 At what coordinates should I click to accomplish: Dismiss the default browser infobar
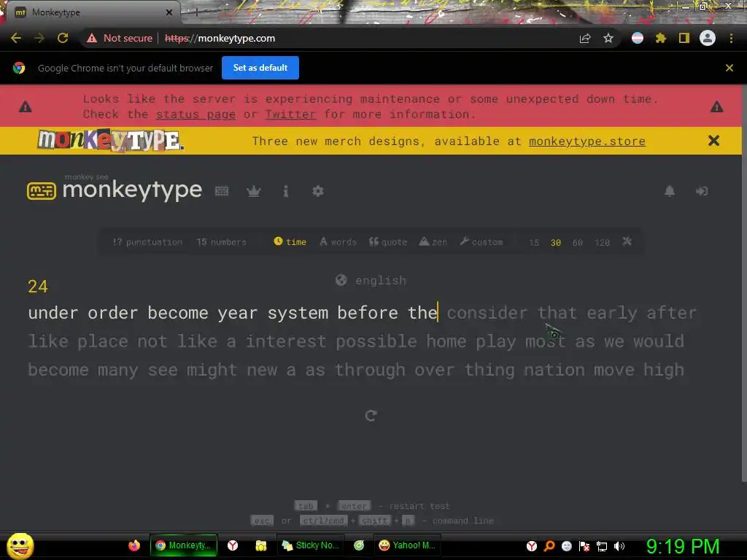pyautogui.click(x=729, y=68)
